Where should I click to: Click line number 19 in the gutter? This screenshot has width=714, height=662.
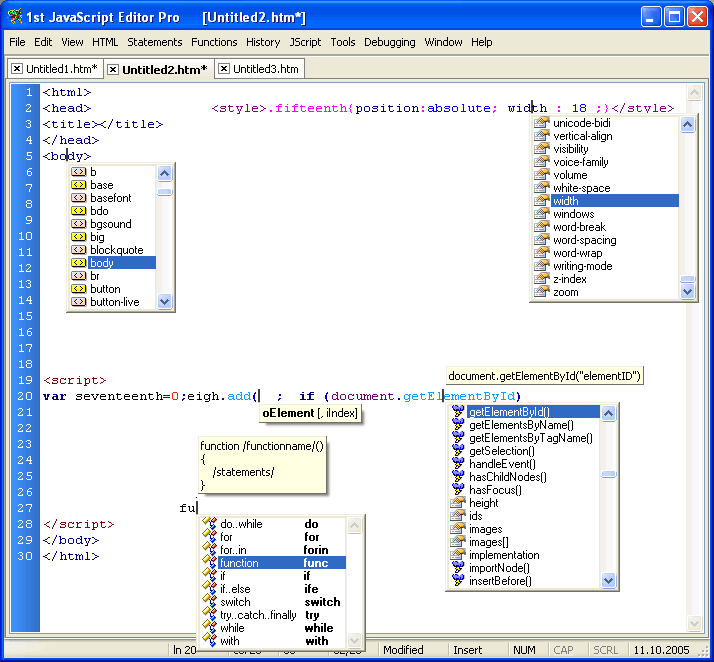click(x=25, y=380)
